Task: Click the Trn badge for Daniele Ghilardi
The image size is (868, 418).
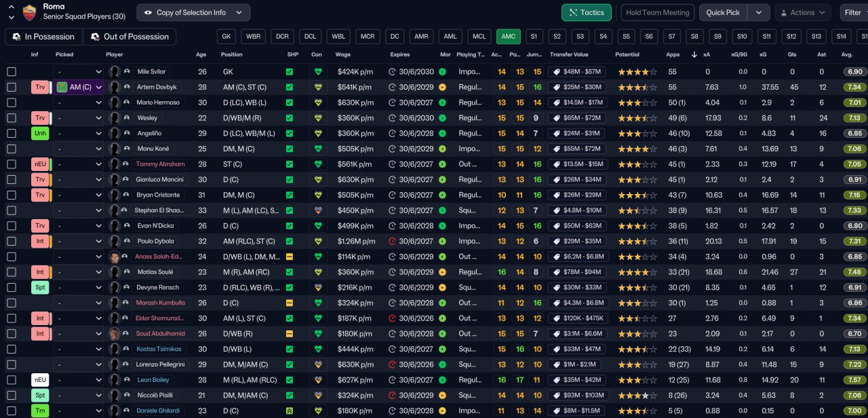Action: pyautogui.click(x=40, y=411)
